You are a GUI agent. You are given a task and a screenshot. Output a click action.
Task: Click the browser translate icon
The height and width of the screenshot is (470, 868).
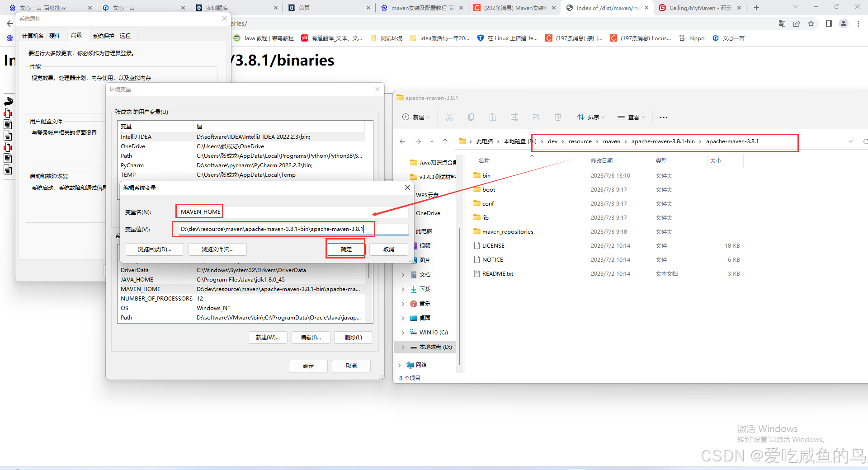click(782, 23)
